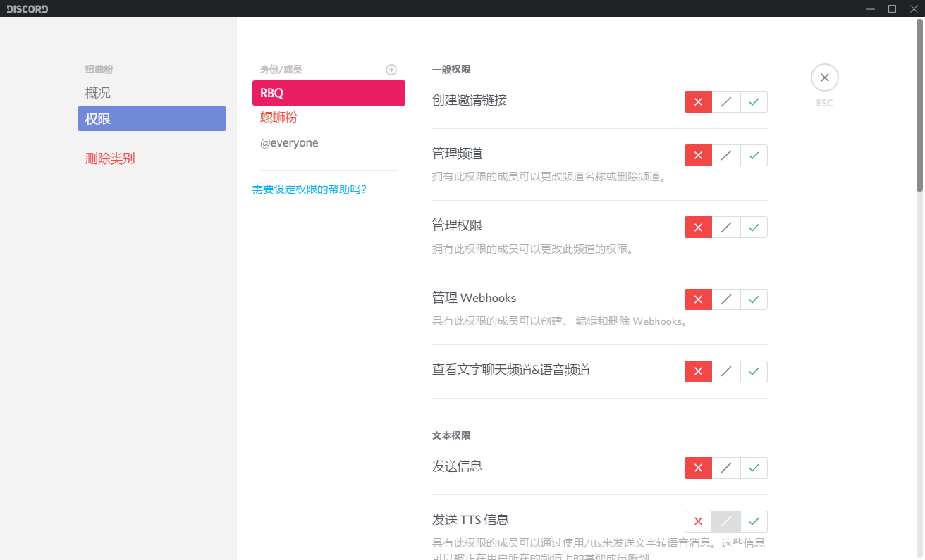Click the 一般权限 section heading

click(451, 70)
